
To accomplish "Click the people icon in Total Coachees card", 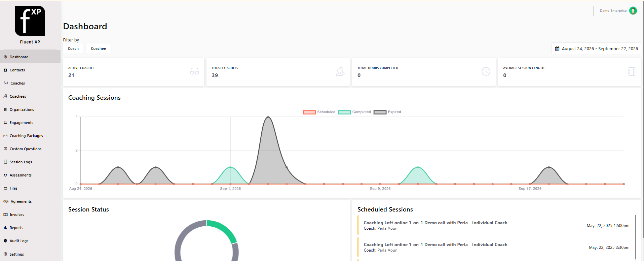I will point(340,71).
